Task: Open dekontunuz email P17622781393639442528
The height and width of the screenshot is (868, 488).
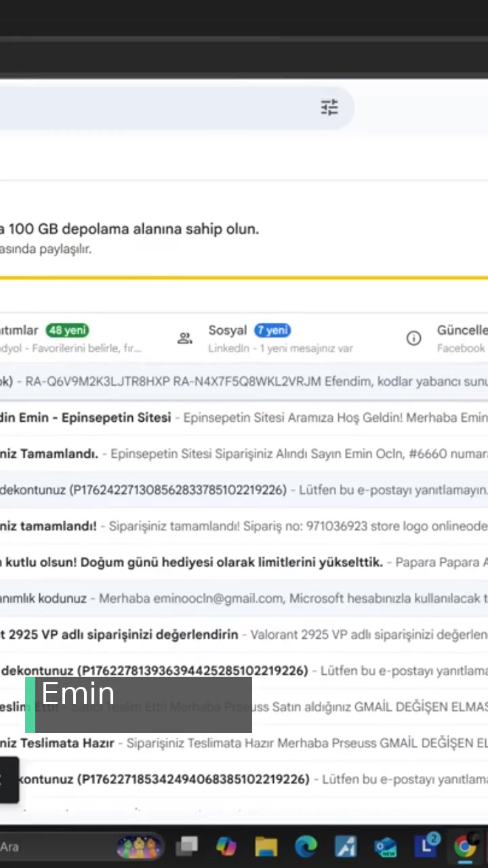Action: (x=244, y=671)
